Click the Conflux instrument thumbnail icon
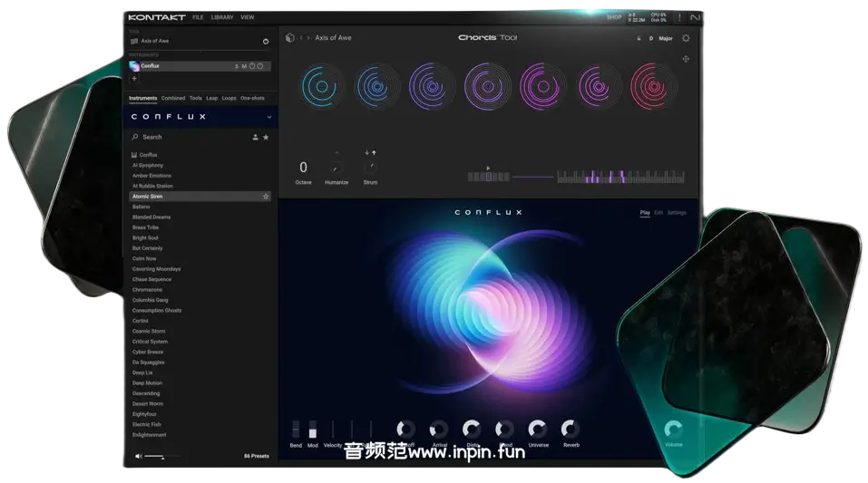The width and height of the screenshot is (868, 483). click(134, 66)
